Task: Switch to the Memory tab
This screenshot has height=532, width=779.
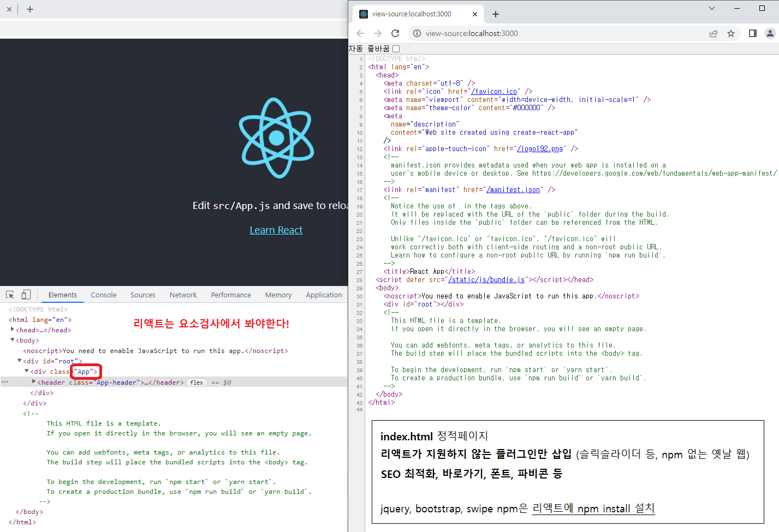Action: coord(278,295)
